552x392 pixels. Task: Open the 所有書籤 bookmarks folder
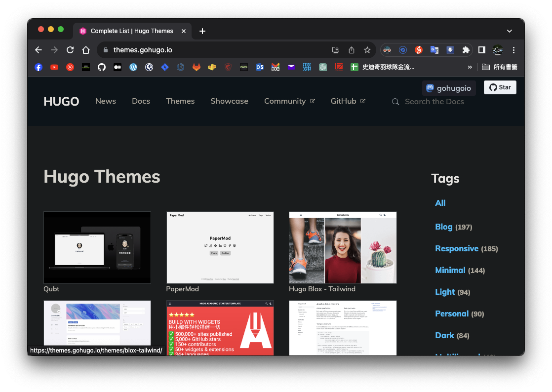(500, 67)
